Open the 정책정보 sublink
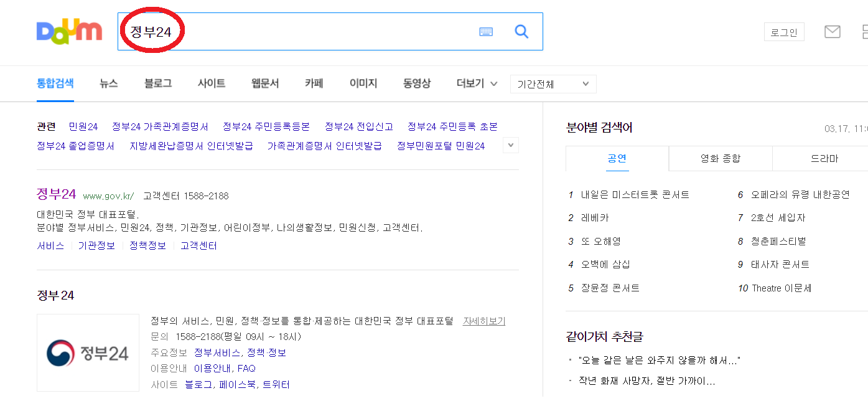The width and height of the screenshot is (868, 411). (147, 245)
